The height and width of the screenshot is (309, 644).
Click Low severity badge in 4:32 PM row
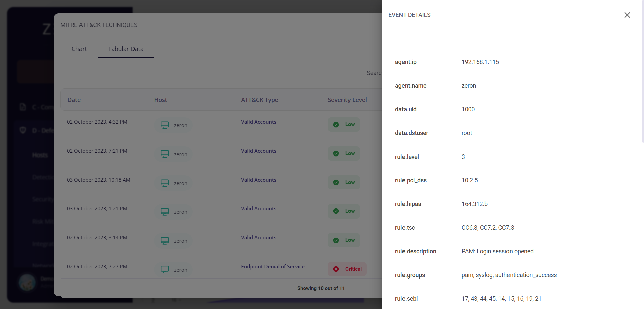tap(344, 124)
